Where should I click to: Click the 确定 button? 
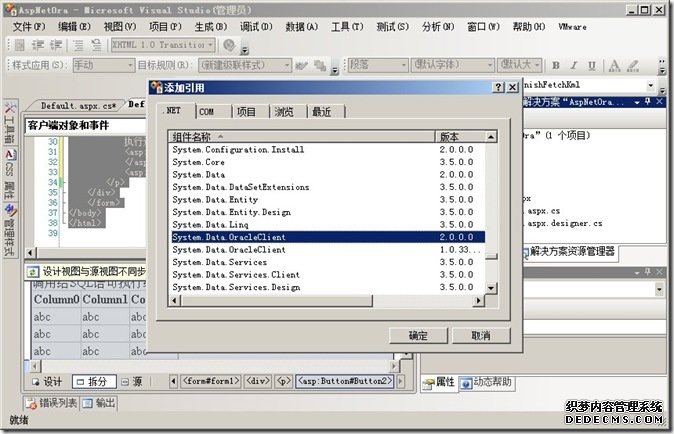click(418, 335)
